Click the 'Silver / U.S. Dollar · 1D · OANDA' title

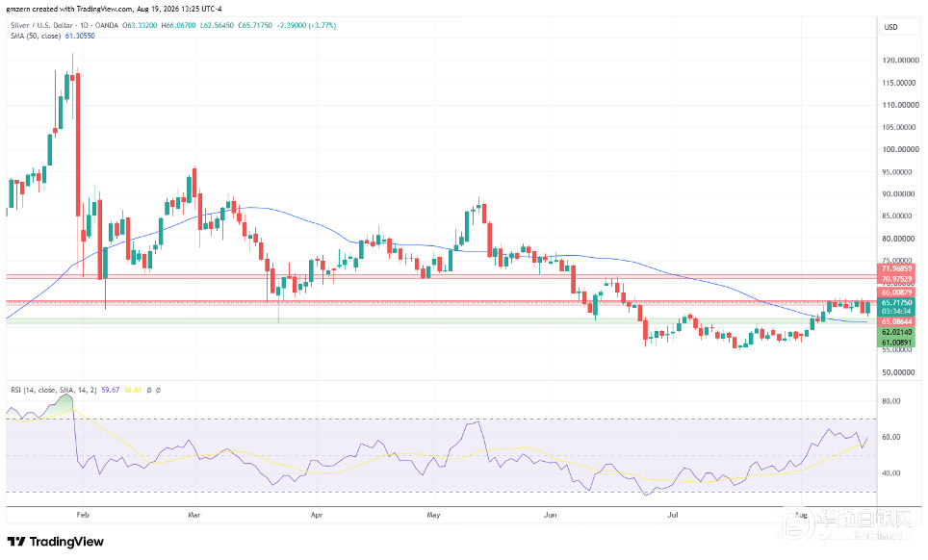[x=64, y=25]
